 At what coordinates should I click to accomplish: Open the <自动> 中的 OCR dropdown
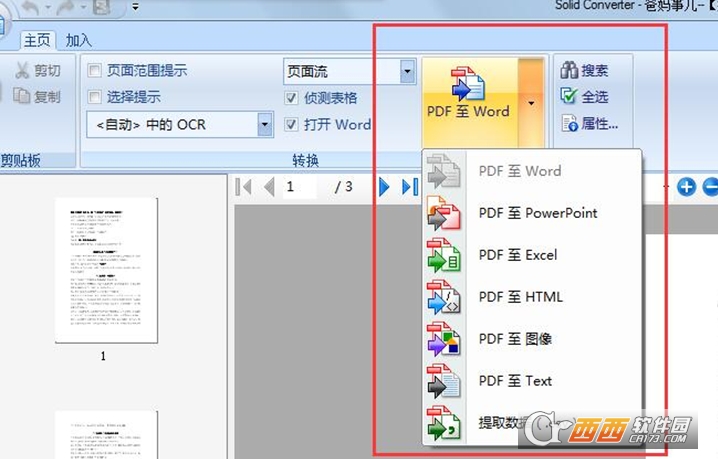coord(265,125)
